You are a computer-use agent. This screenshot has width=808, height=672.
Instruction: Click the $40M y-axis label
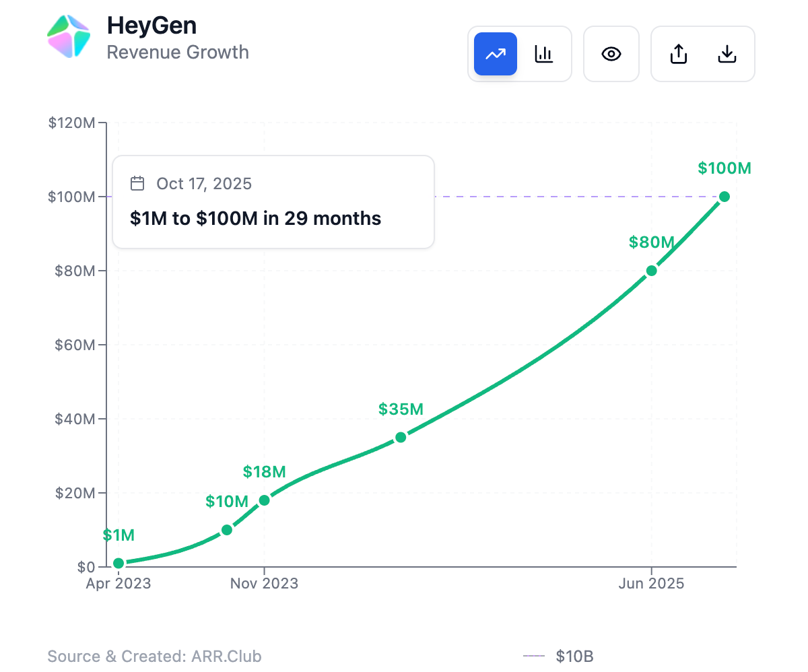click(x=75, y=419)
